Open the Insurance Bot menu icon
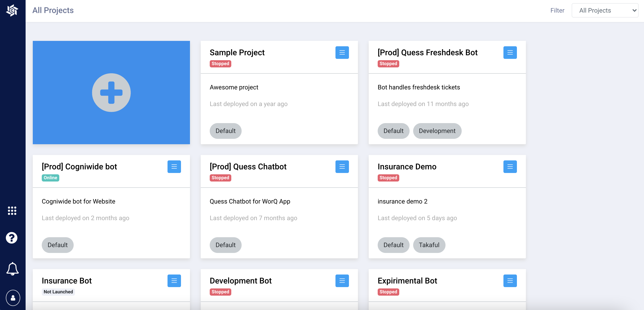Image resolution: width=644 pixels, height=310 pixels. [x=174, y=281]
